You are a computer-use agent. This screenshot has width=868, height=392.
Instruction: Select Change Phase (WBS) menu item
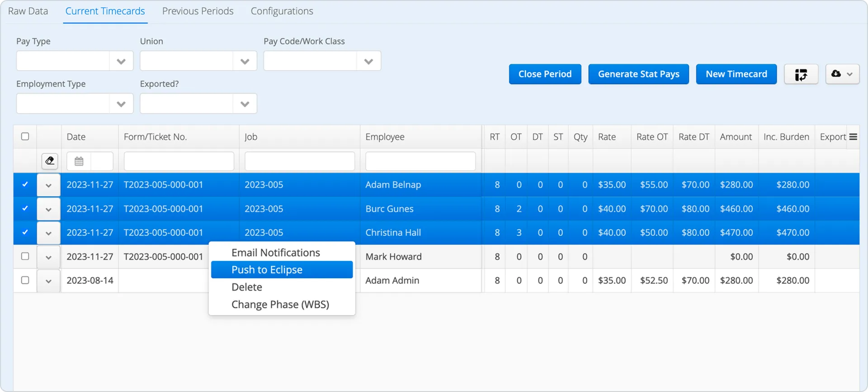tap(282, 304)
